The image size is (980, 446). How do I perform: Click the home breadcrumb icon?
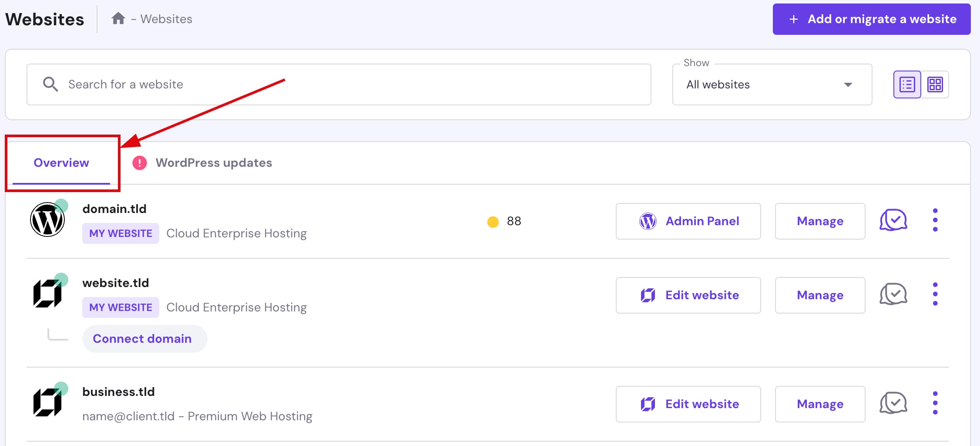(118, 18)
